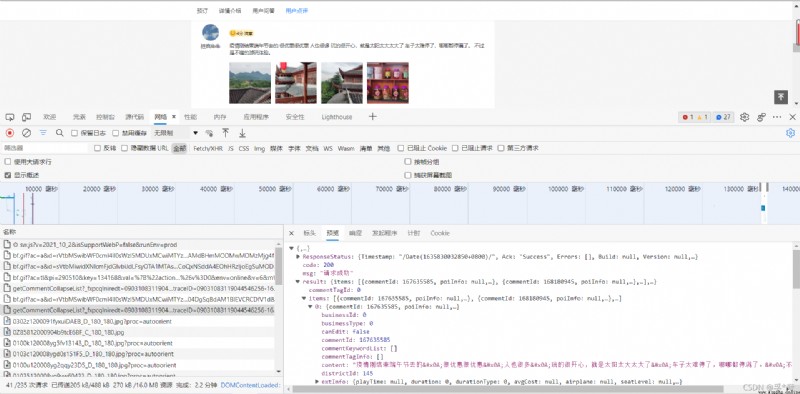Viewport: 800px width, 394px height.
Task: Click the 用户点评 link on webpage
Action: coord(296,10)
